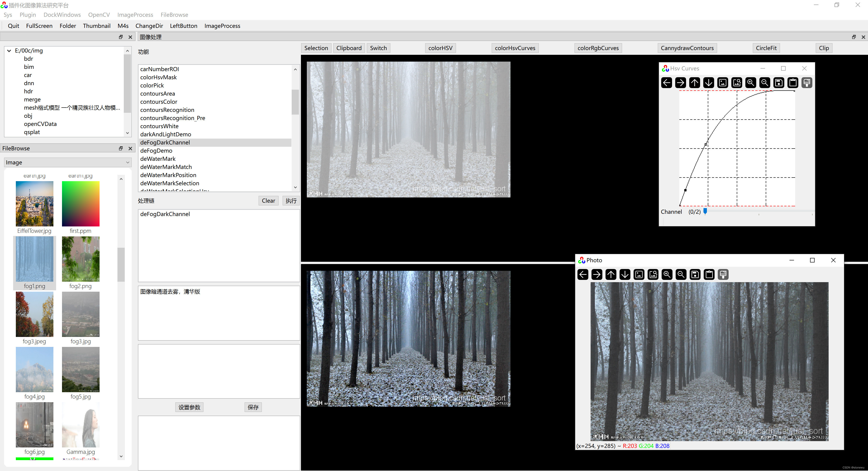Click the 设置参数 (Set Parameters) button
The width and height of the screenshot is (868, 471).
coord(189,407)
